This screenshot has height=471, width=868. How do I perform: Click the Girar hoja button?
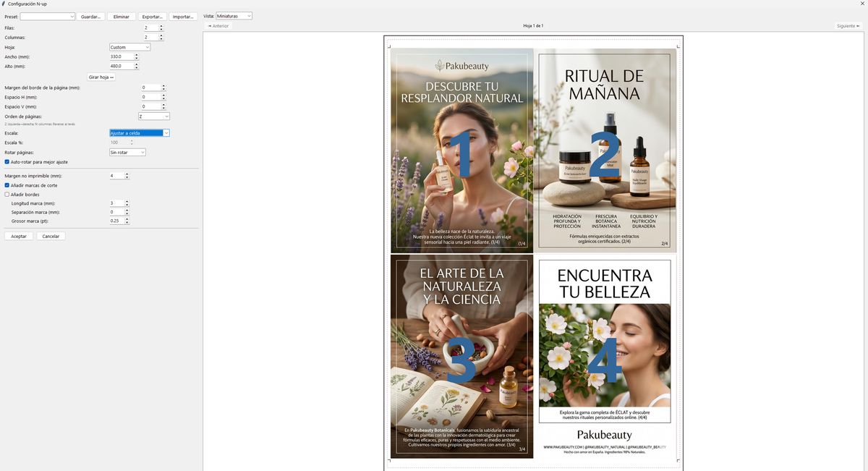101,77
